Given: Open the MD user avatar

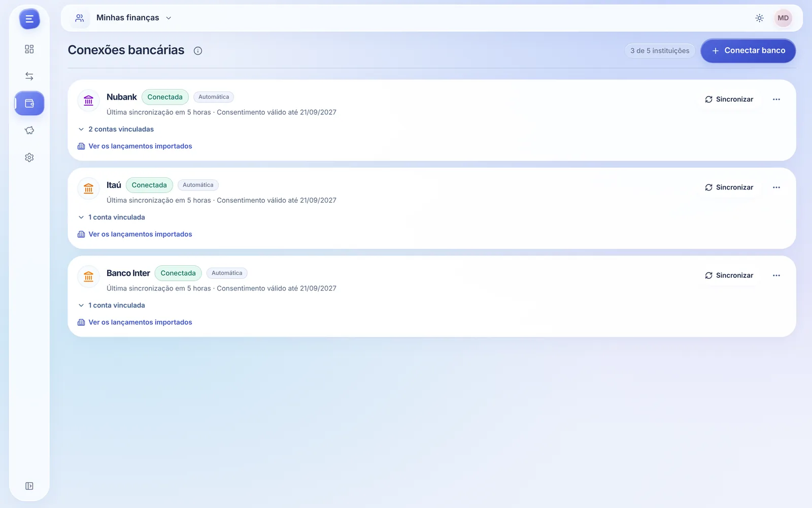Looking at the screenshot, I should [x=783, y=18].
